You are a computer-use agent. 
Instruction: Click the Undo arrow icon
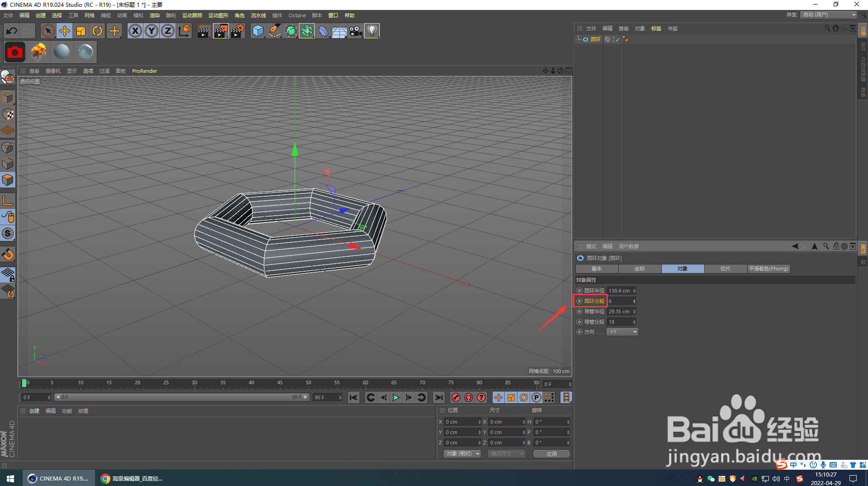coord(12,31)
